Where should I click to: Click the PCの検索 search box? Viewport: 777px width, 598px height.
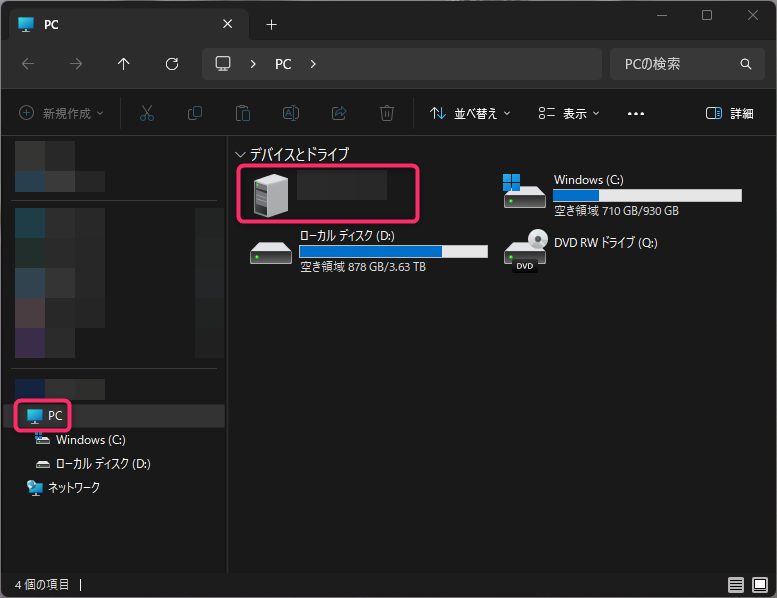pyautogui.click(x=672, y=64)
